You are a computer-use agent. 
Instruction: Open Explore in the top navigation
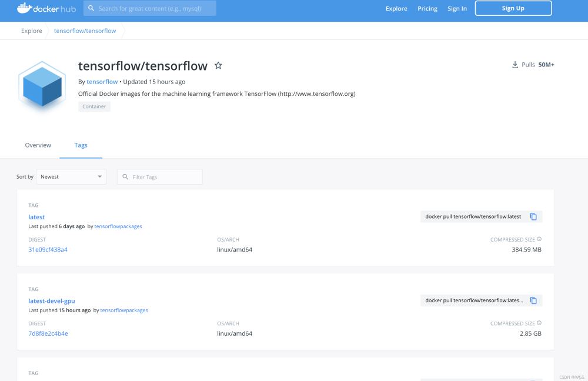click(396, 8)
